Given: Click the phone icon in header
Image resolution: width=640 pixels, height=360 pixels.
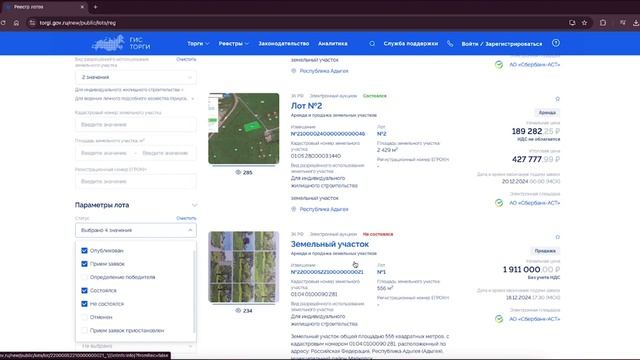Looking at the screenshot, I should [x=450, y=43].
